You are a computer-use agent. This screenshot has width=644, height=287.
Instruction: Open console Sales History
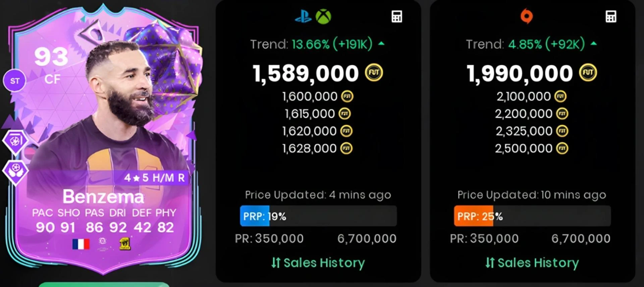tap(318, 263)
